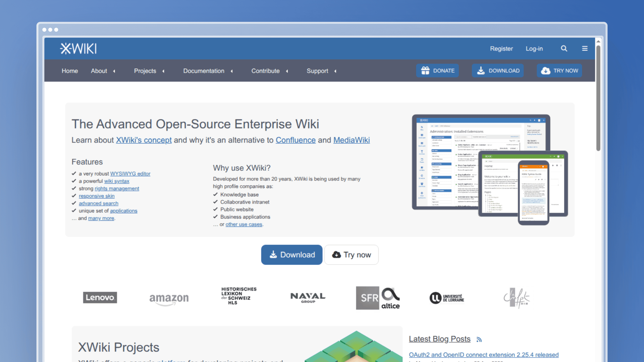
Task: Open the hamburger drawer menu icon
Action: click(585, 49)
